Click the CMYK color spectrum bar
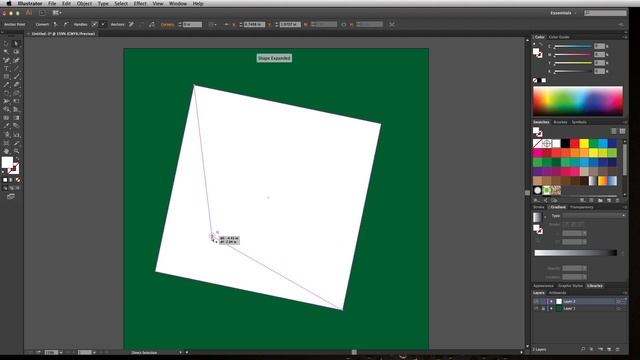This screenshot has height=360, width=640. coord(578,101)
